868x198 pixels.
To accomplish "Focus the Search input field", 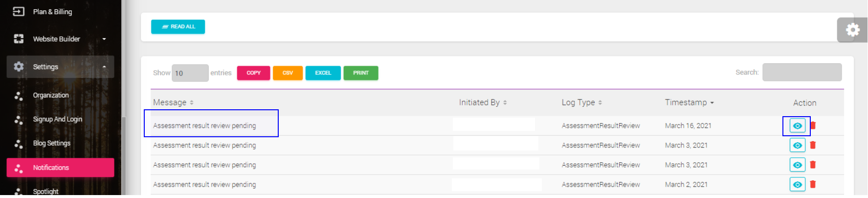I will click(802, 73).
